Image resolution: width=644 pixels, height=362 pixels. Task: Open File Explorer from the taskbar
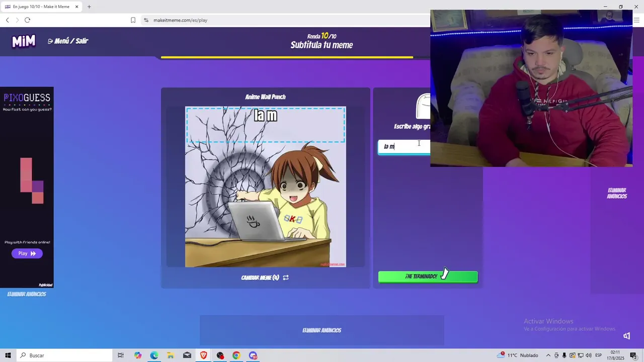click(x=171, y=355)
